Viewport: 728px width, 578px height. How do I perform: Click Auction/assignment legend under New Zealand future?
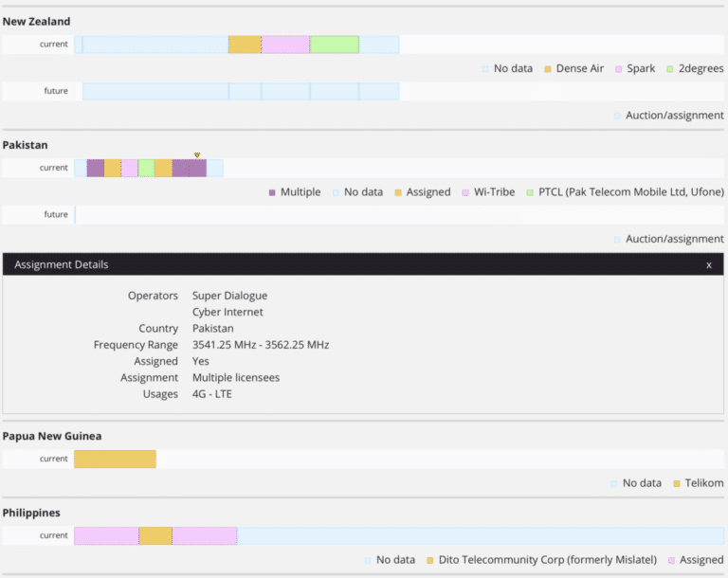coord(668,116)
